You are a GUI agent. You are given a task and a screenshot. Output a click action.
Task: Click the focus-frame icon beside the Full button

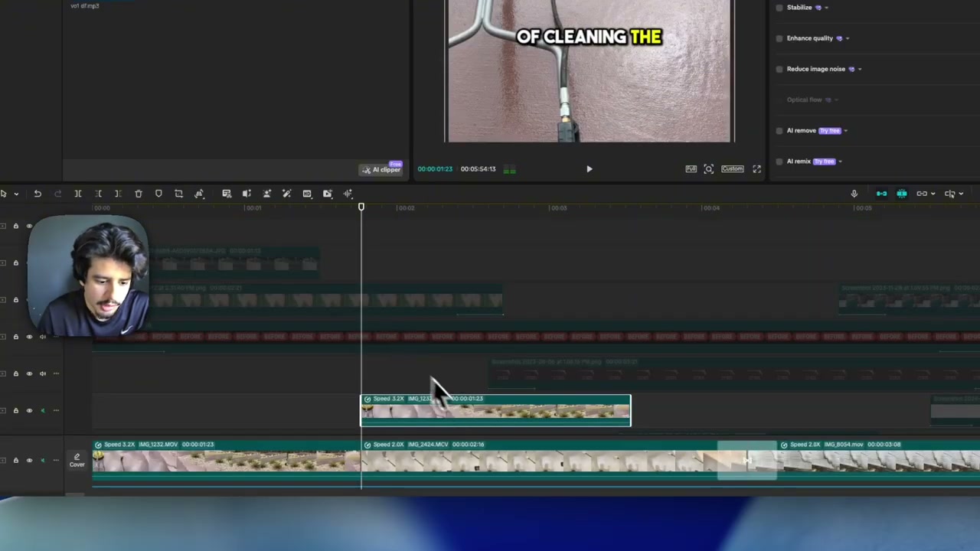click(708, 169)
